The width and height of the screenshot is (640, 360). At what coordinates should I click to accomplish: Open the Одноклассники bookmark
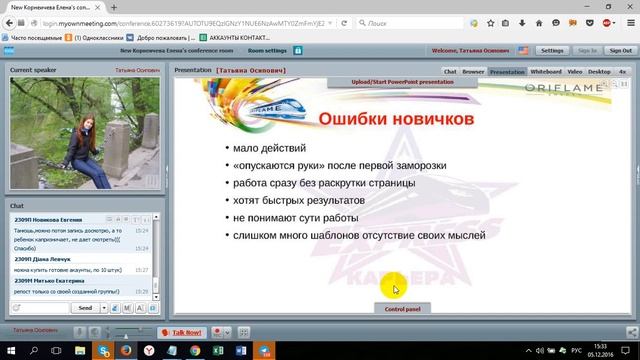pos(94,38)
